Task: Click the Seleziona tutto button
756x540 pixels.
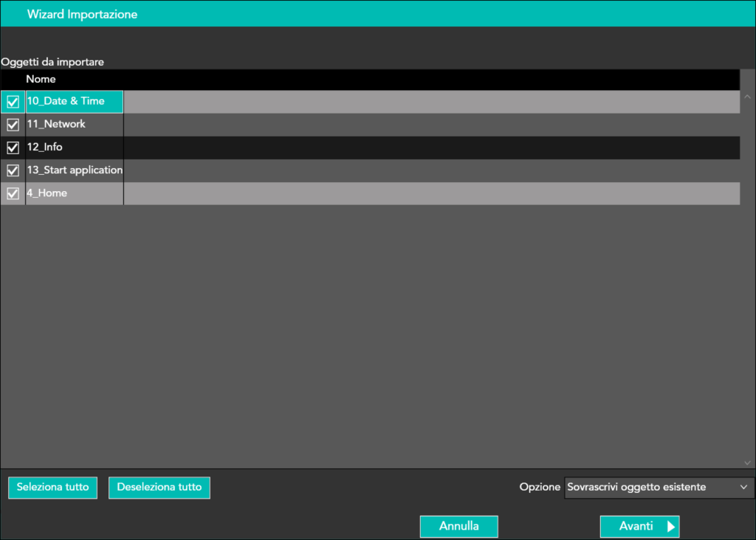Action: [x=52, y=488]
